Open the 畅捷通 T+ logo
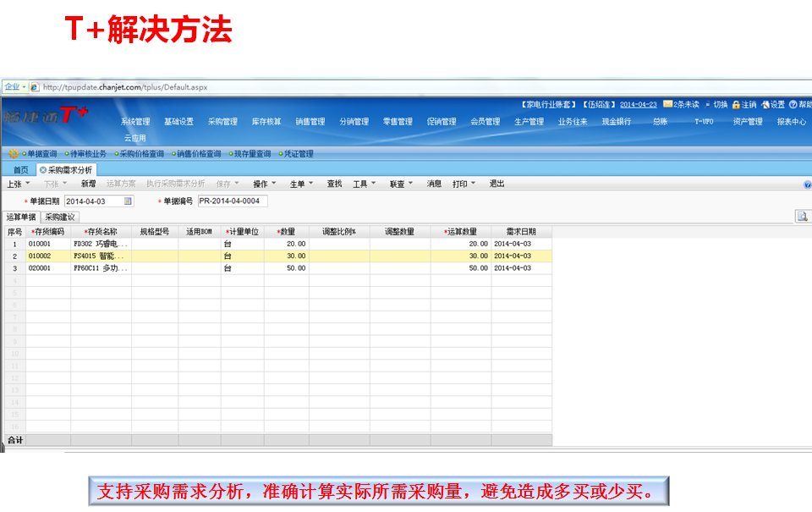Screen dimensions: 812x512 47,115
